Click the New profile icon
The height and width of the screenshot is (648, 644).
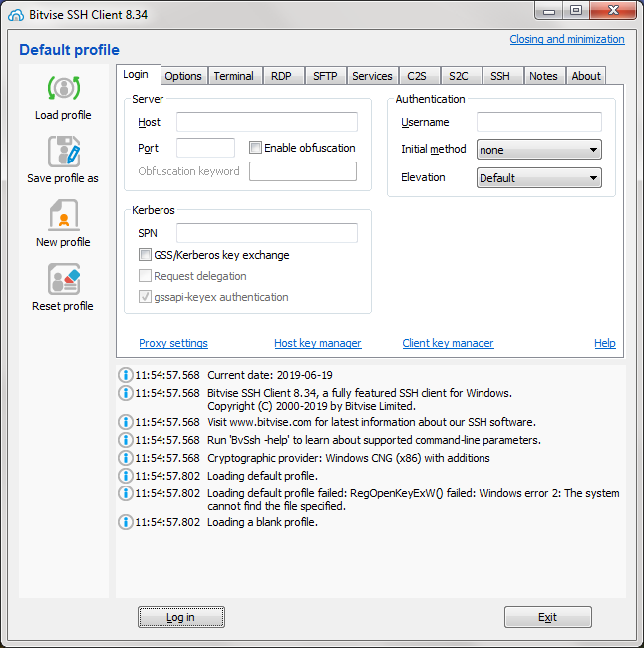pyautogui.click(x=63, y=216)
